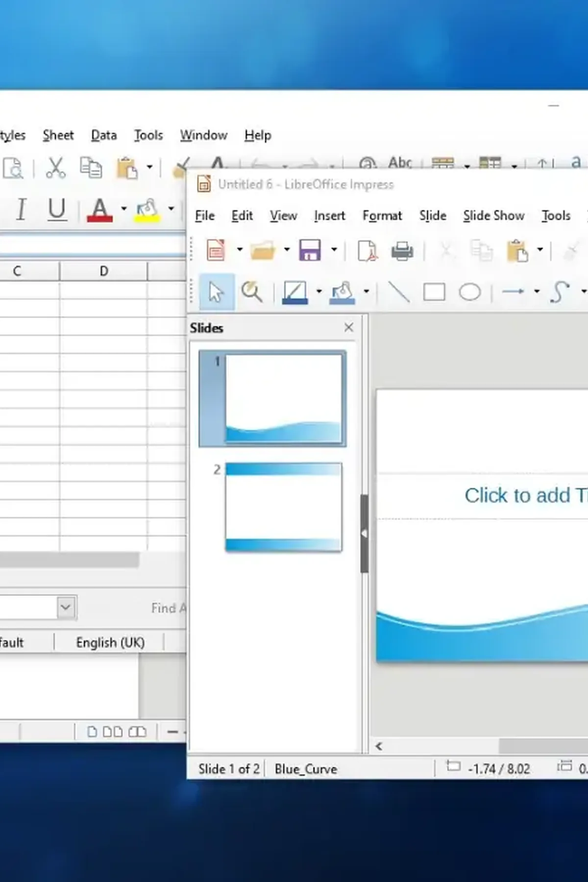Expand the Save dropdown arrow in Impress
588x882 pixels.
(x=334, y=250)
